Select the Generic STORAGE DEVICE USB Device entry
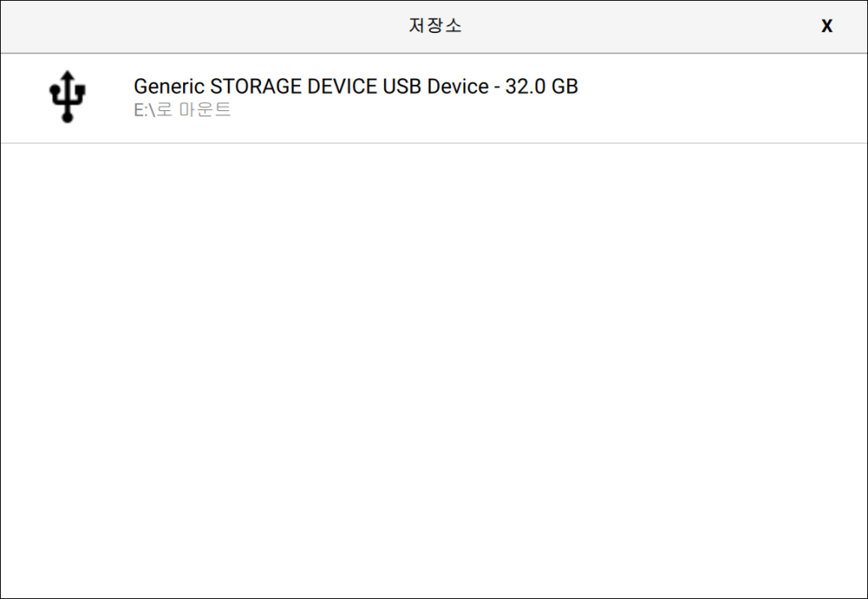The image size is (868, 599). tap(434, 98)
